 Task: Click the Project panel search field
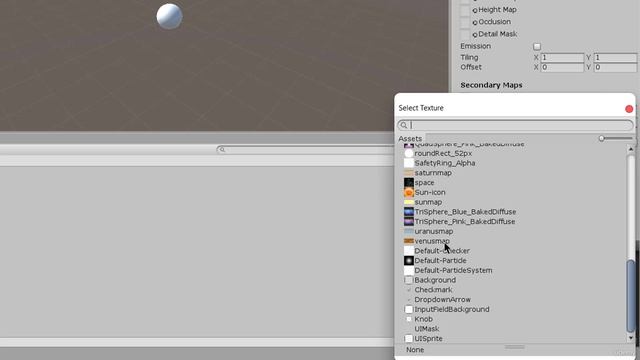click(305, 149)
